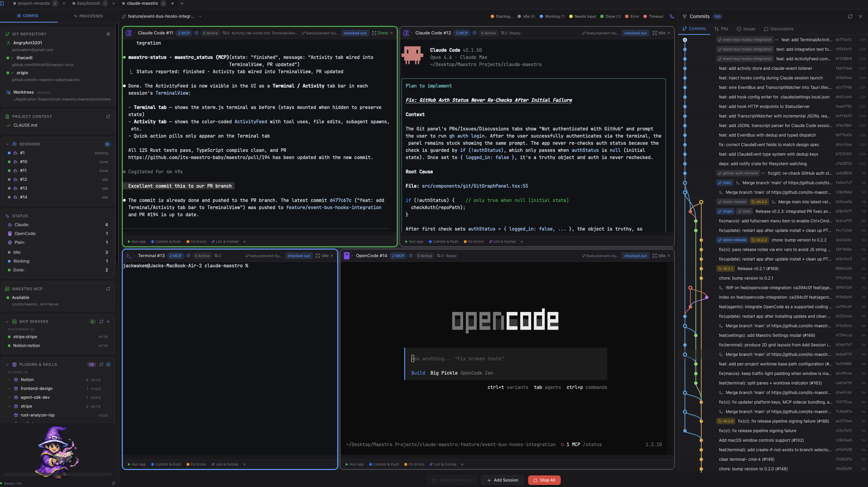Click Commit & Push in Claude Code #12
This screenshot has width=868, height=487.
443,242
